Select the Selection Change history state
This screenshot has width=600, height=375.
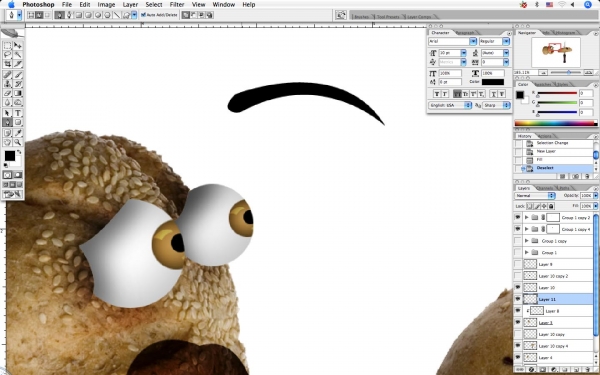pos(554,143)
